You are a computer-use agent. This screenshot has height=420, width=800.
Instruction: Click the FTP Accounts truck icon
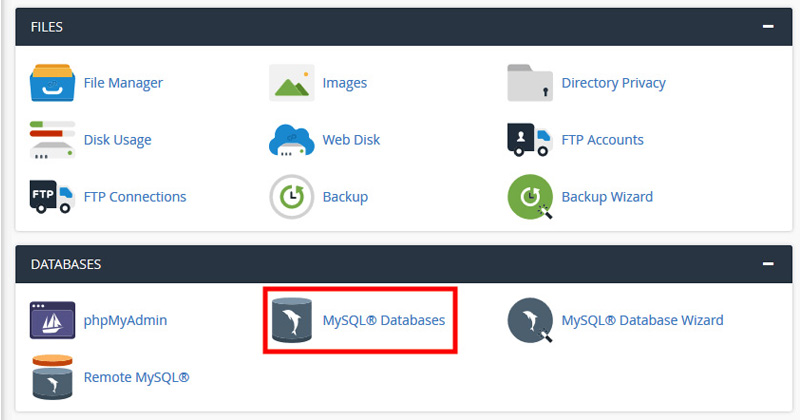pos(530,140)
